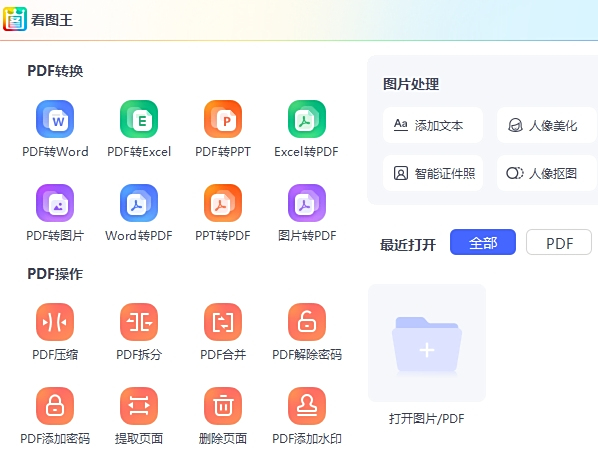Open the 图片转PDF tool icon
598x457 pixels.
[x=307, y=203]
